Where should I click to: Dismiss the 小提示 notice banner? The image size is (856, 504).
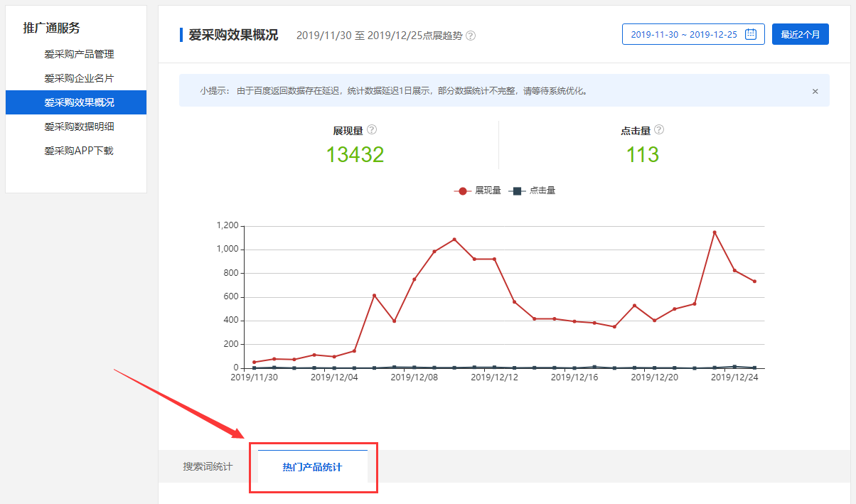pos(815,91)
